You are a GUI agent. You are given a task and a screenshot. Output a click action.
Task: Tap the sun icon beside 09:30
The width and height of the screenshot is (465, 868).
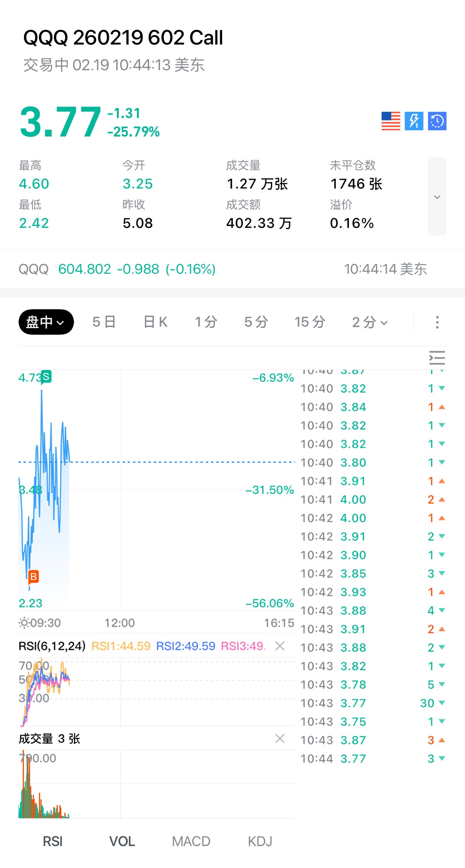(x=24, y=623)
